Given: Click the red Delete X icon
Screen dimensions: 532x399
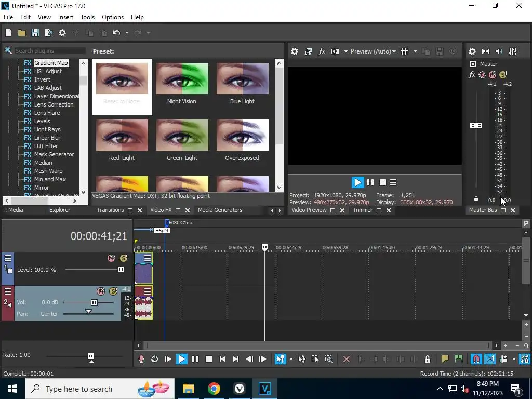Looking at the screenshot, I should (x=347, y=359).
